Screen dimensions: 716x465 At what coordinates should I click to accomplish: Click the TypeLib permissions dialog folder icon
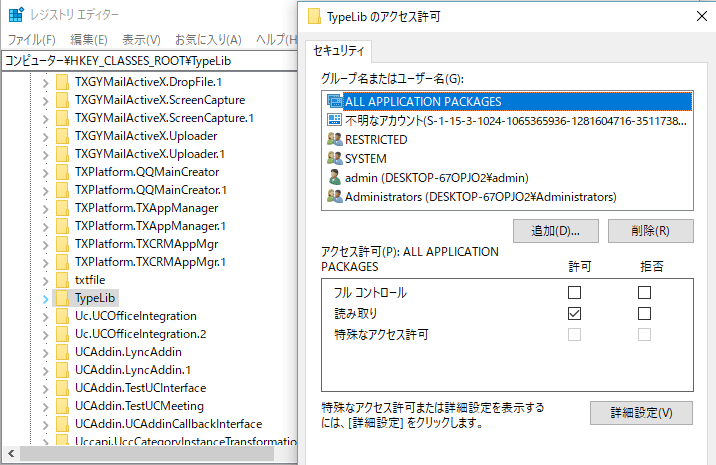(314, 16)
